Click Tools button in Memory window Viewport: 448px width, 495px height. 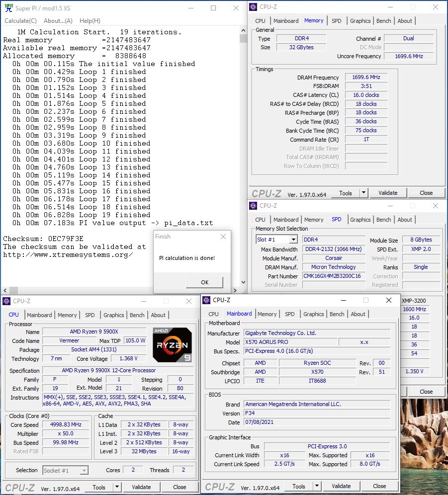click(345, 193)
